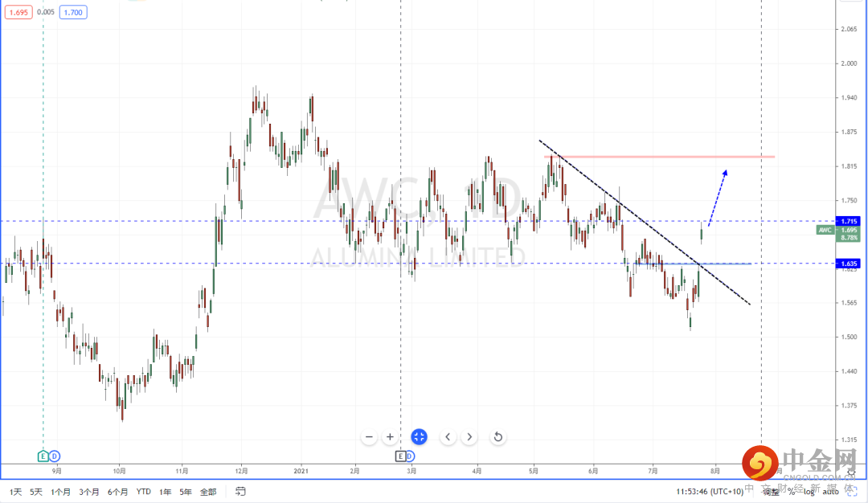The height and width of the screenshot is (503, 868).
Task: Open the go-to-date calendar icon
Action: 240,492
